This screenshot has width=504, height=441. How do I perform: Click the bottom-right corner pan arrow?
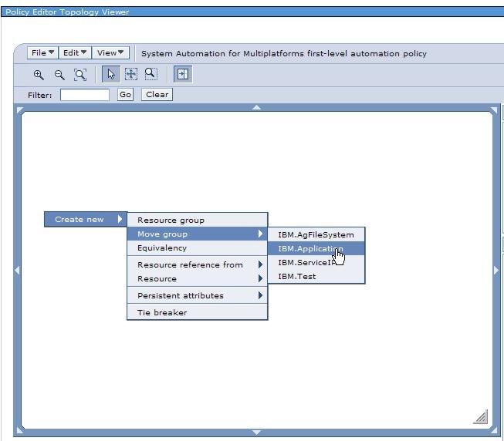pos(494,430)
